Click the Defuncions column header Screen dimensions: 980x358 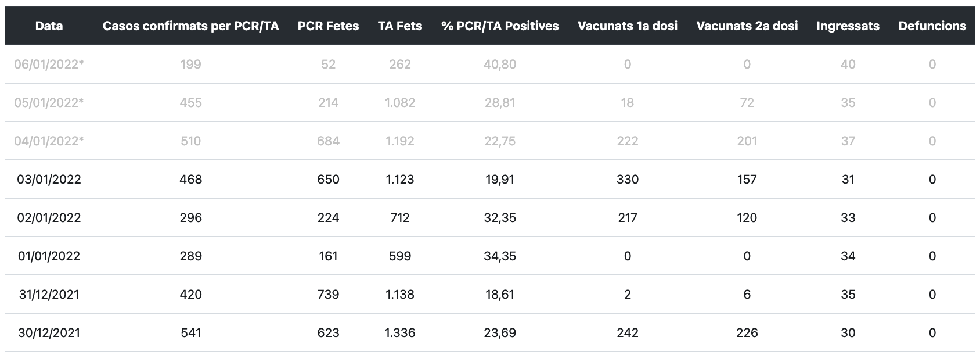click(x=932, y=26)
